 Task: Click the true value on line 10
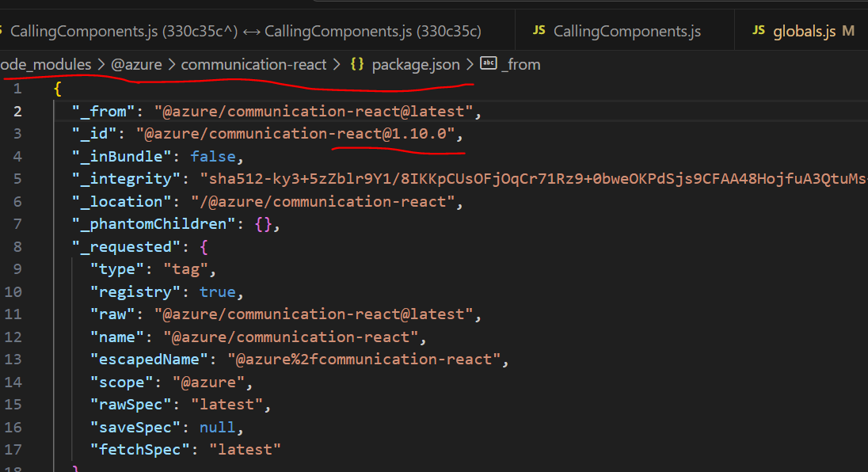(218, 291)
